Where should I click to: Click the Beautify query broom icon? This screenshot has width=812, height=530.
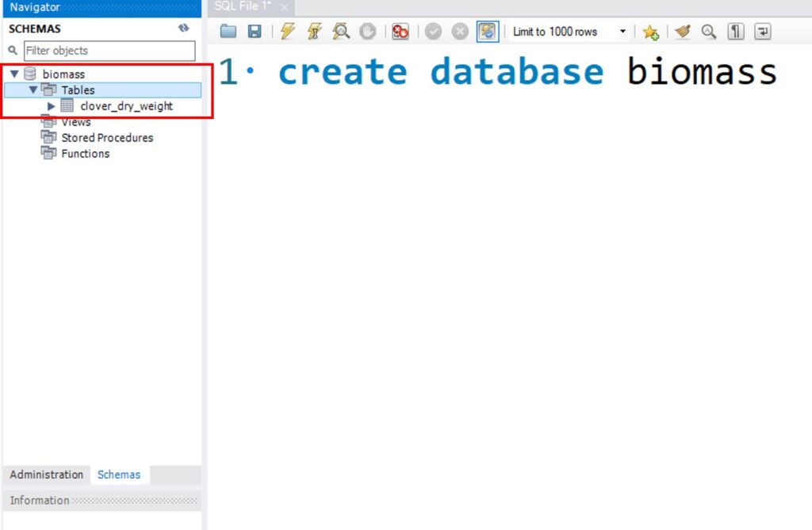coord(683,32)
